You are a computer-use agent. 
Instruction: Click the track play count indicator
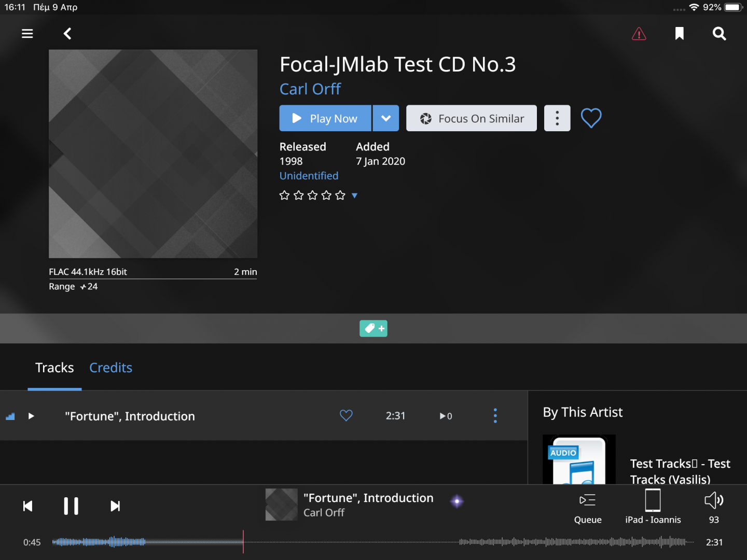446,416
